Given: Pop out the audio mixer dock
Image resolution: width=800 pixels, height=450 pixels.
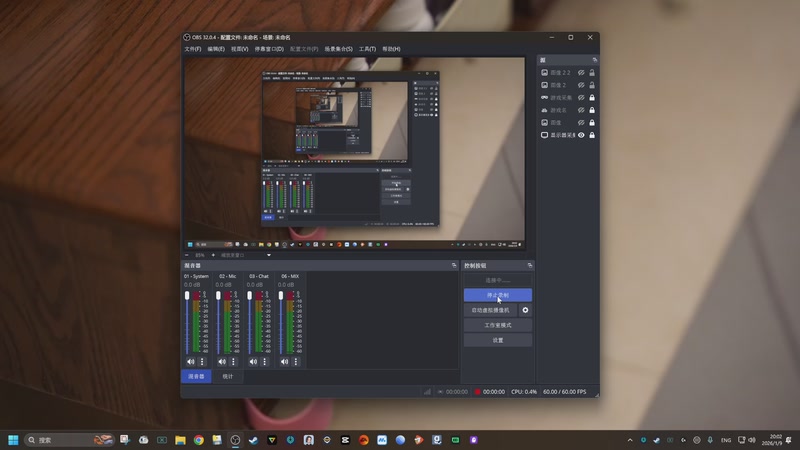Looking at the screenshot, I should [x=454, y=265].
